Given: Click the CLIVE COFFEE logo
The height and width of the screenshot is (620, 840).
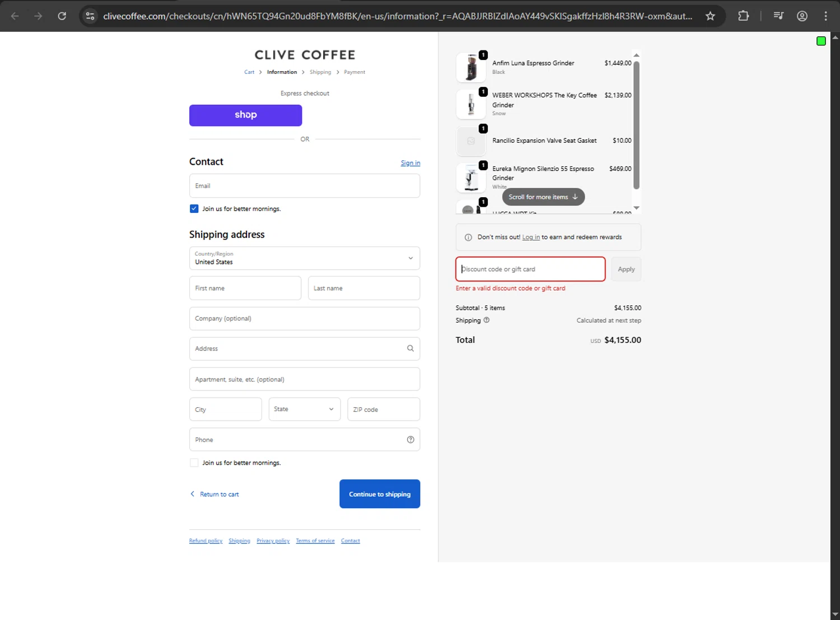Looking at the screenshot, I should [x=305, y=55].
